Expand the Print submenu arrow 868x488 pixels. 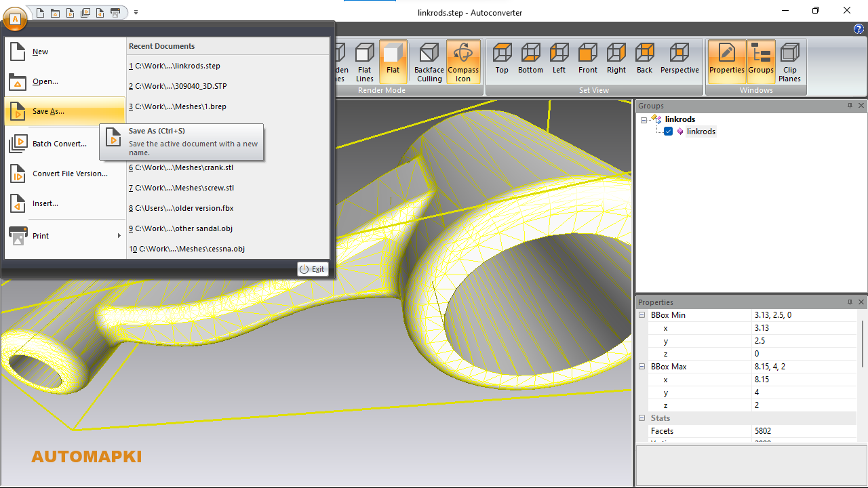119,236
